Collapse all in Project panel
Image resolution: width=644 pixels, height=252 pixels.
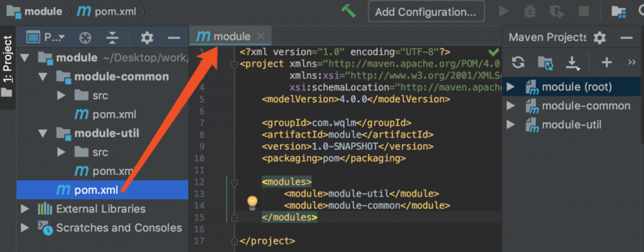click(111, 38)
